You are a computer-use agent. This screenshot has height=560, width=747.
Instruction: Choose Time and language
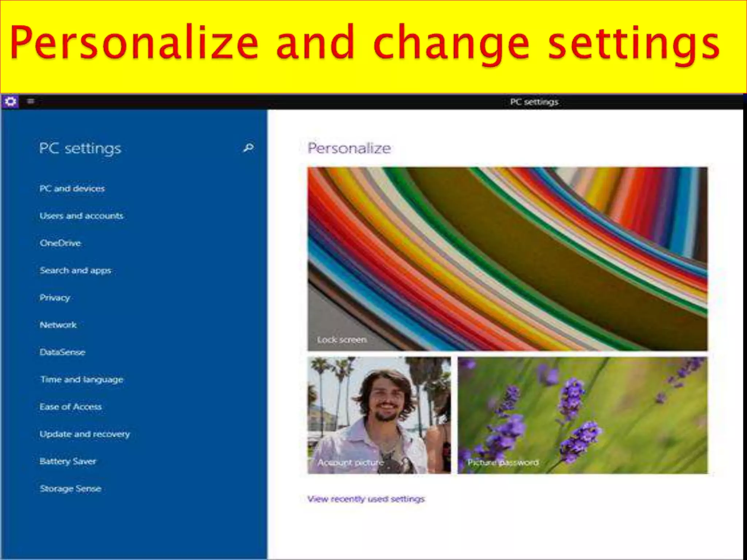coord(82,380)
